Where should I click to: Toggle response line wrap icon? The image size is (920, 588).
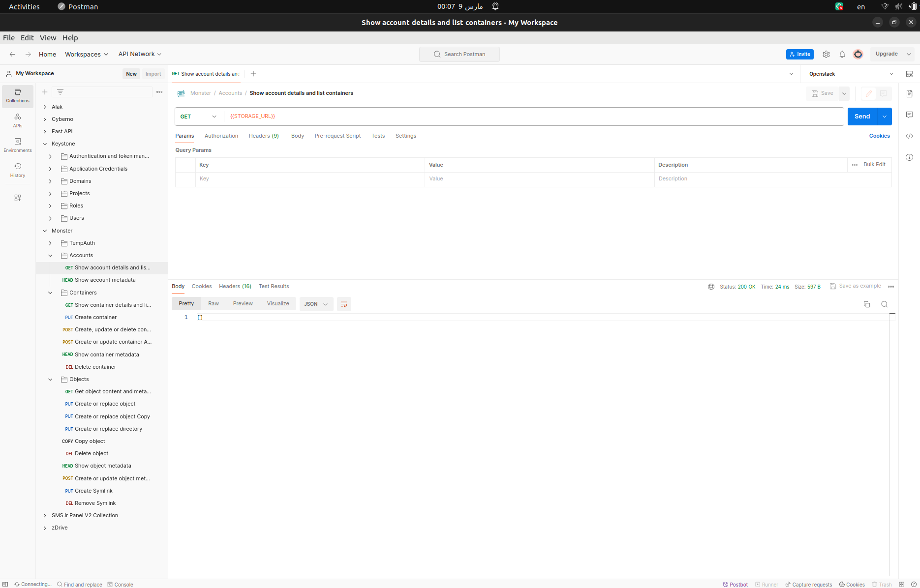pyautogui.click(x=344, y=304)
